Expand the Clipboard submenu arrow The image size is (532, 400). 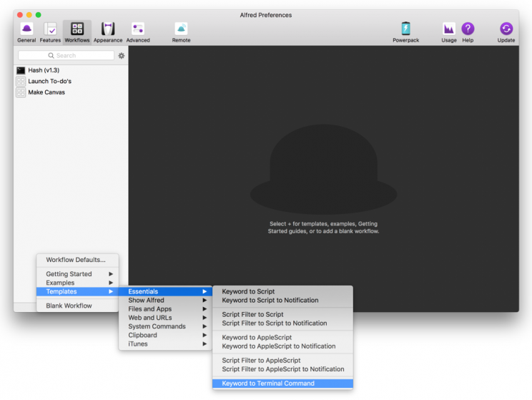205,335
